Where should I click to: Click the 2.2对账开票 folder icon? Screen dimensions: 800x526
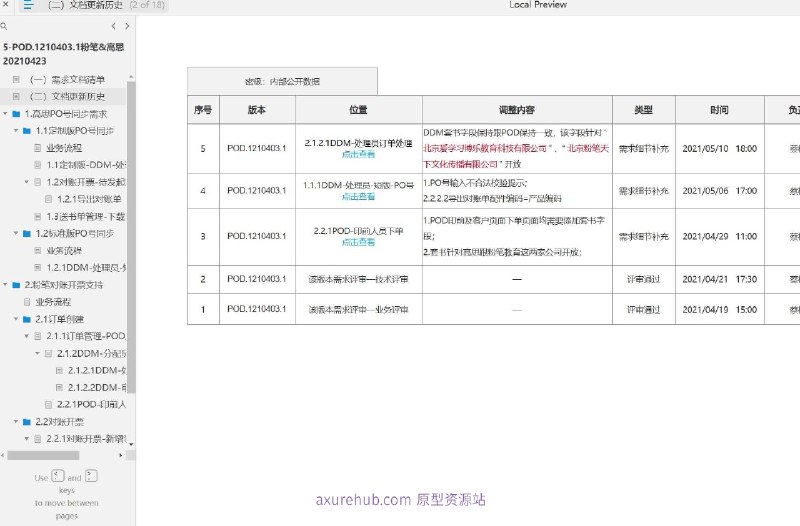coord(27,421)
